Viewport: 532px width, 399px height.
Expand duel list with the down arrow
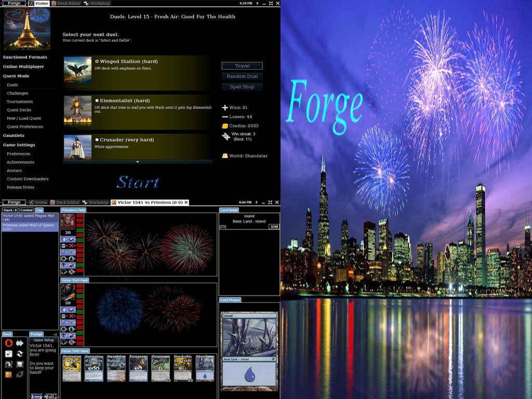coord(138,162)
